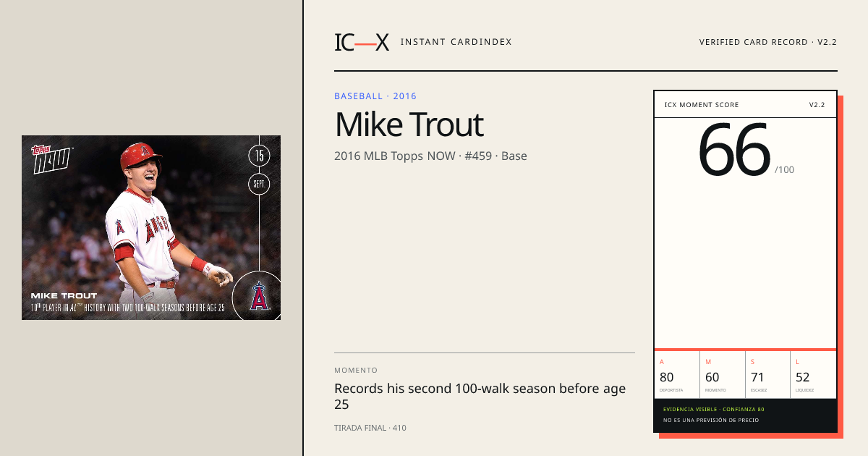Click the SEPT. month badge
This screenshot has width=868, height=456.
tap(259, 185)
